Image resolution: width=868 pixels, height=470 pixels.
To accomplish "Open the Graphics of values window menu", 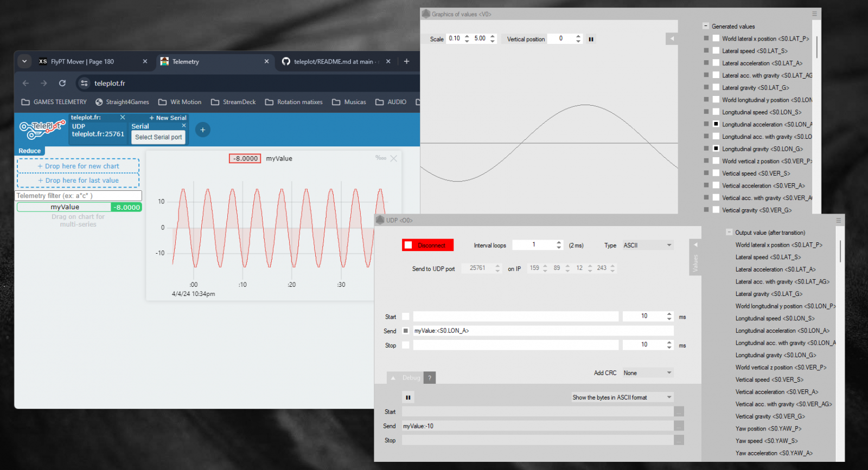I will (x=814, y=14).
